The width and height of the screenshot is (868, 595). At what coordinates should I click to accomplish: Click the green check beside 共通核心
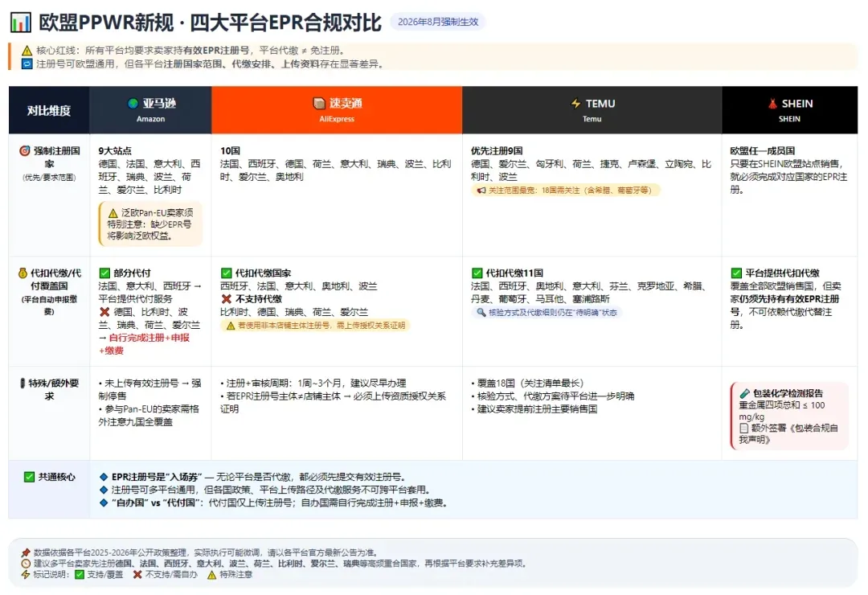coord(30,477)
